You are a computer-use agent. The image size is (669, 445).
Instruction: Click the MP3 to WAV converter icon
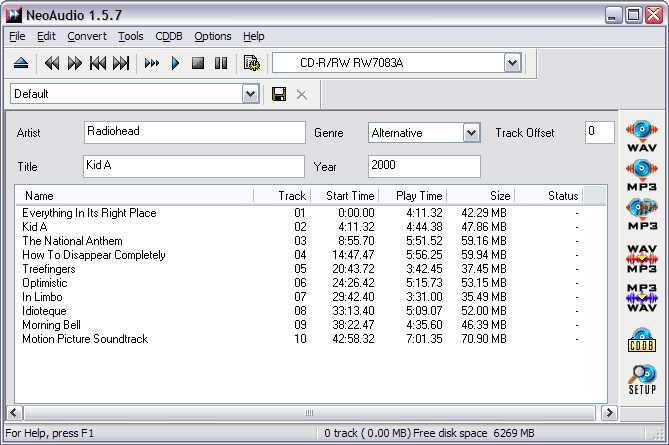coord(642,297)
